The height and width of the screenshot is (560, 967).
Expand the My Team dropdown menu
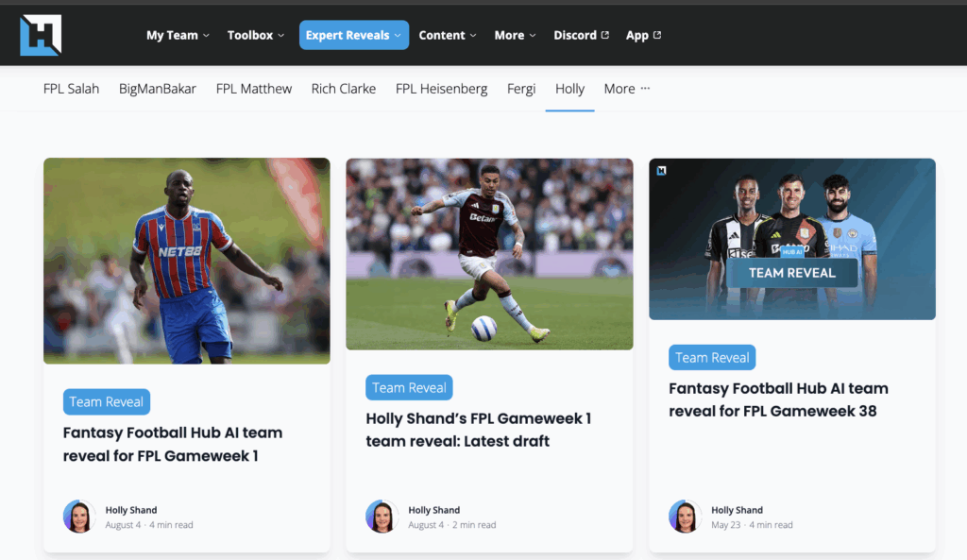tap(178, 35)
